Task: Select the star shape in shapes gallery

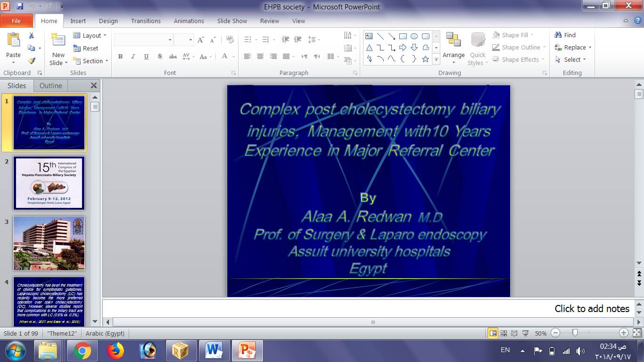Action: coord(425,59)
